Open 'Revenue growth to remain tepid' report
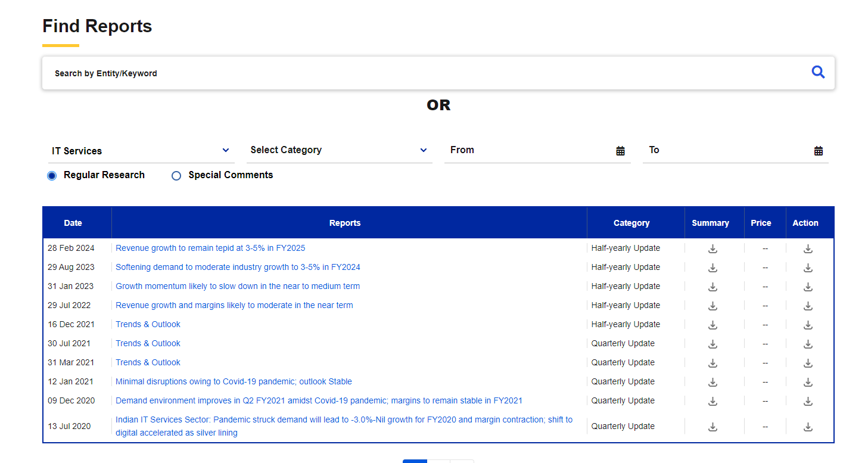Screen dimensions: 868x463 [x=210, y=248]
